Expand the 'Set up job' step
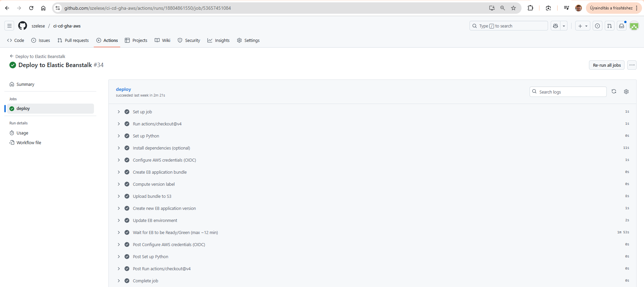Screen dimensions: 644x287 (x=119, y=112)
